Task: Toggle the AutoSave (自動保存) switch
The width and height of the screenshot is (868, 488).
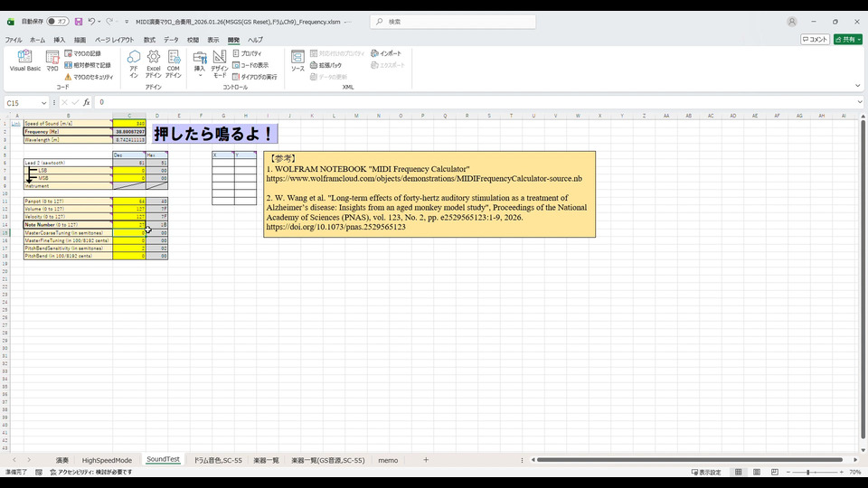Action: click(57, 21)
